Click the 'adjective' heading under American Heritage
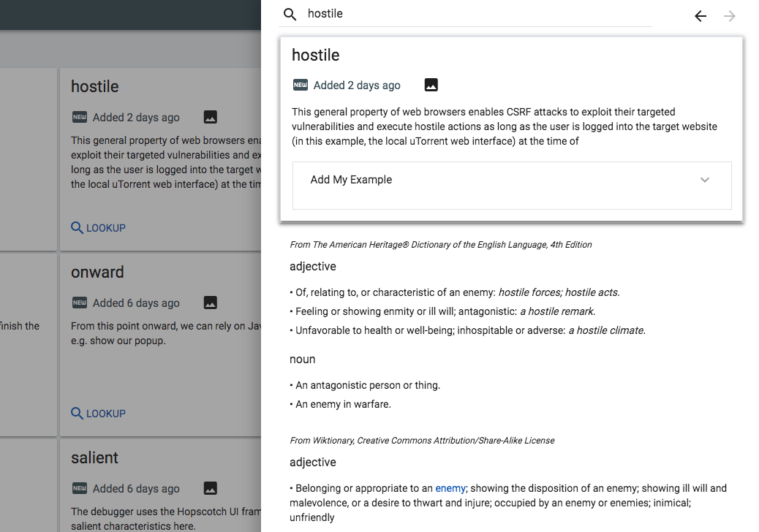The image size is (759, 532). pos(313,267)
